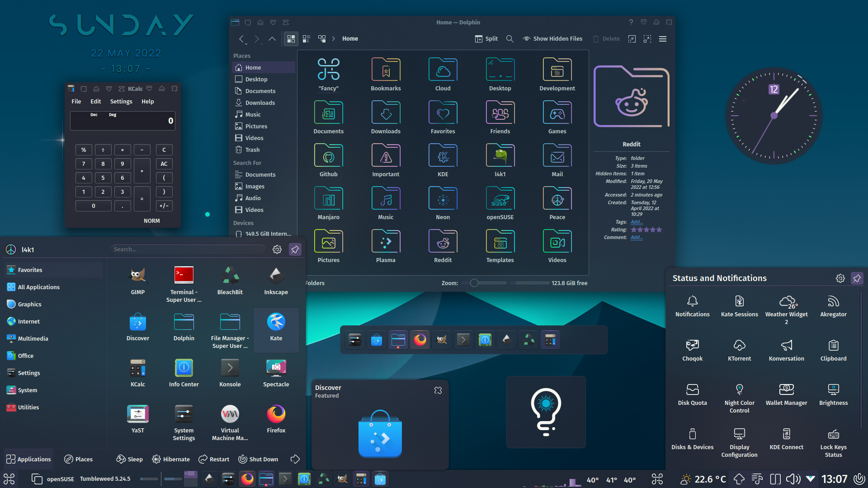The height and width of the screenshot is (488, 868).
Task: Open KCalc Settings menu
Action: click(121, 102)
